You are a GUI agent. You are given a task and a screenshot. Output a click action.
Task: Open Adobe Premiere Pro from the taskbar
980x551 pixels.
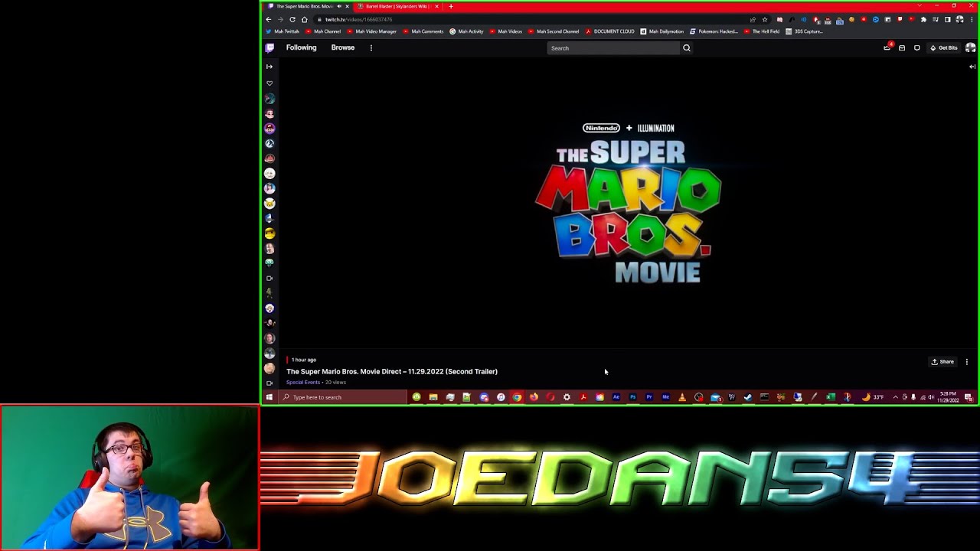[x=649, y=397]
